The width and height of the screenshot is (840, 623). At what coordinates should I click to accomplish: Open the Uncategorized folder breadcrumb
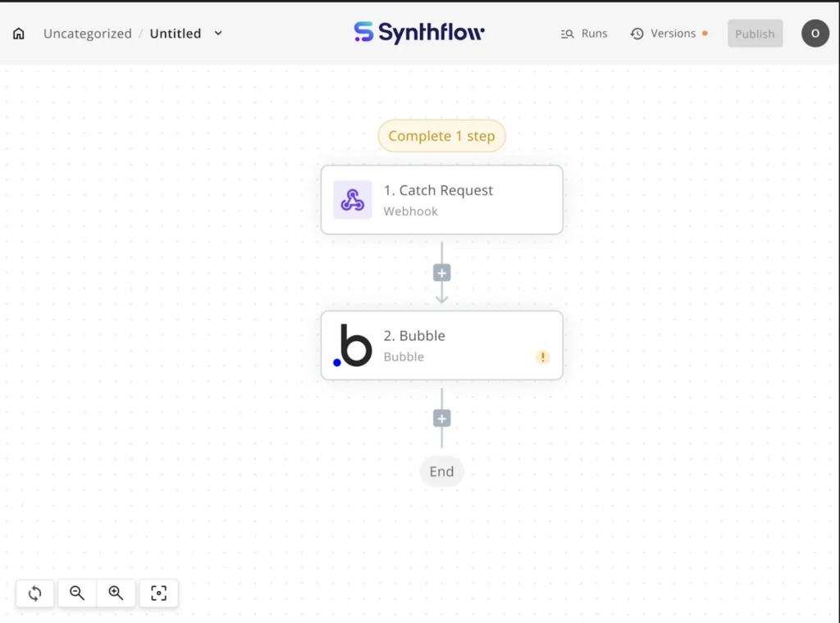87,33
